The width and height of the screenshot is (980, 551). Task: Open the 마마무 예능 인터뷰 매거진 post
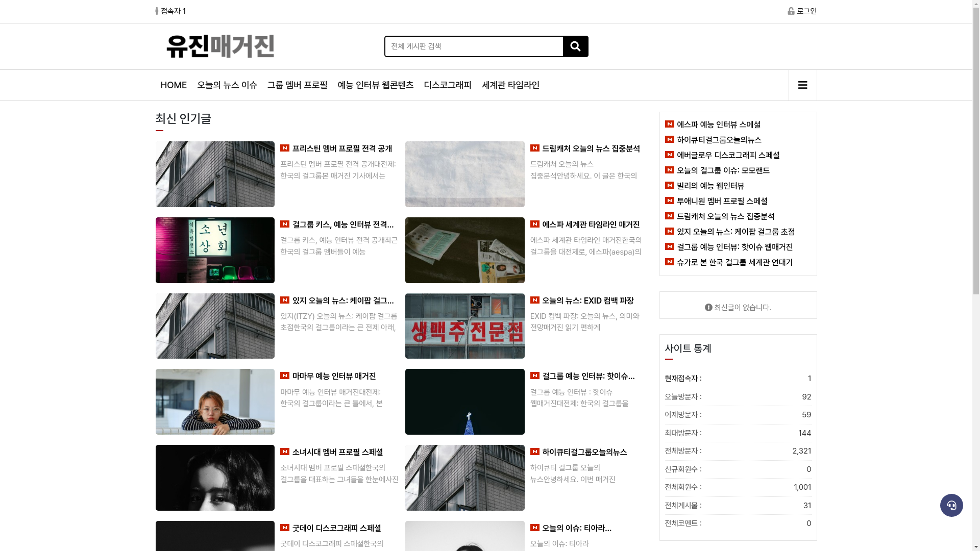pos(334,376)
